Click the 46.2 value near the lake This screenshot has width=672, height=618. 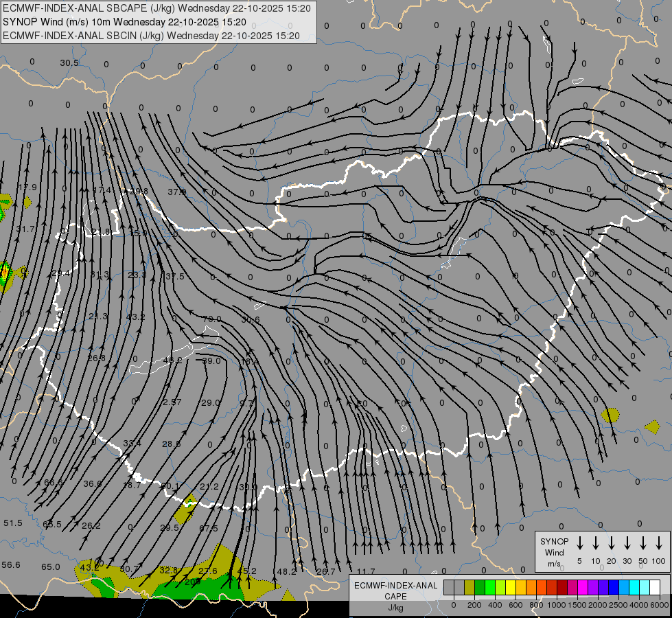(x=173, y=360)
